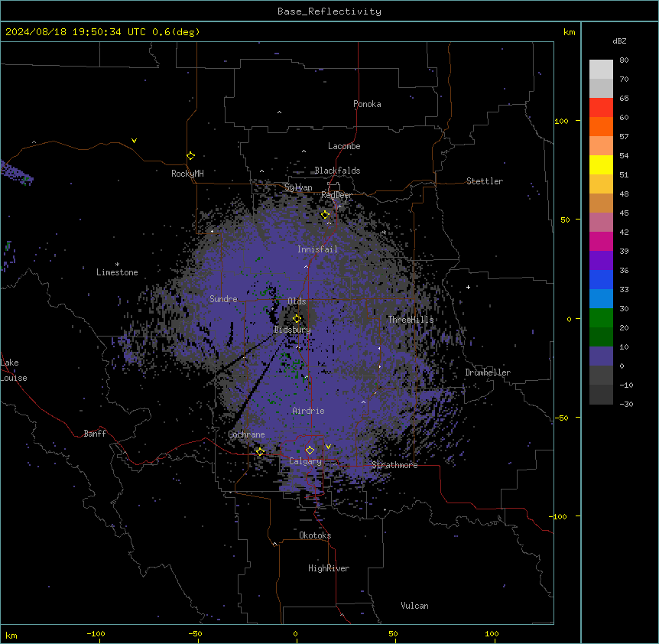659x644 pixels.
Task: Click the Didsbury map label
Action: 293,330
